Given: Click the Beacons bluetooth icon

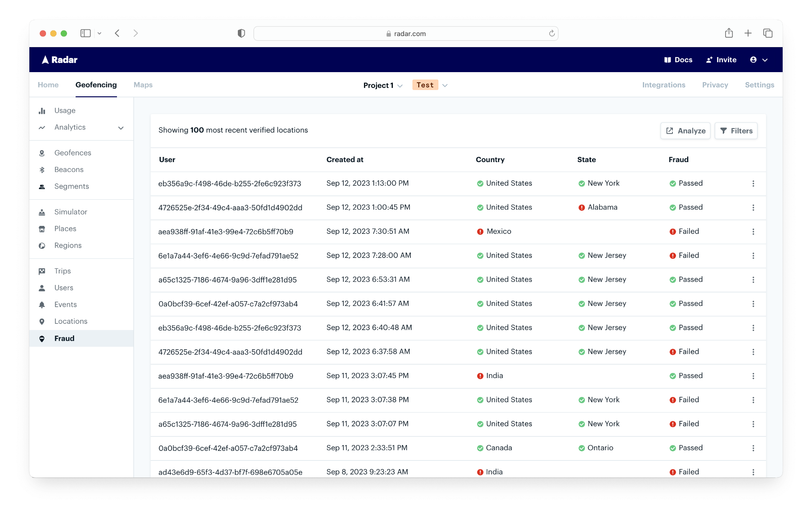Looking at the screenshot, I should [42, 170].
